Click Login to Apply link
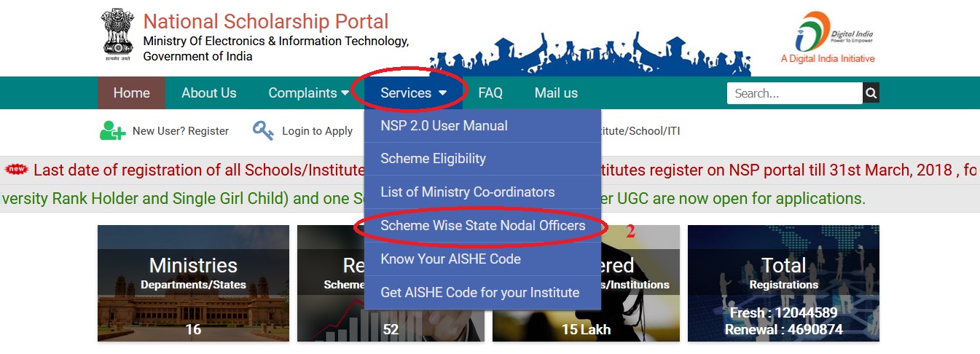This screenshot has width=980, height=354. coord(317,131)
